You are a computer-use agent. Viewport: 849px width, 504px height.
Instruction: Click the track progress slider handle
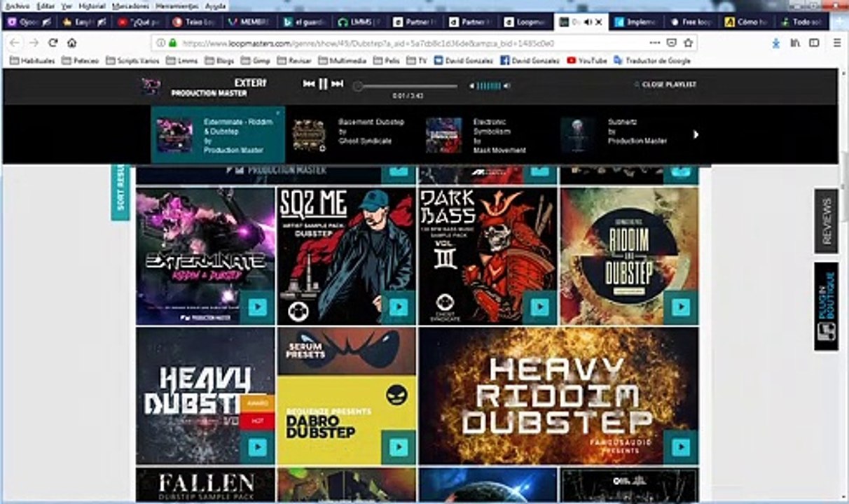click(358, 86)
